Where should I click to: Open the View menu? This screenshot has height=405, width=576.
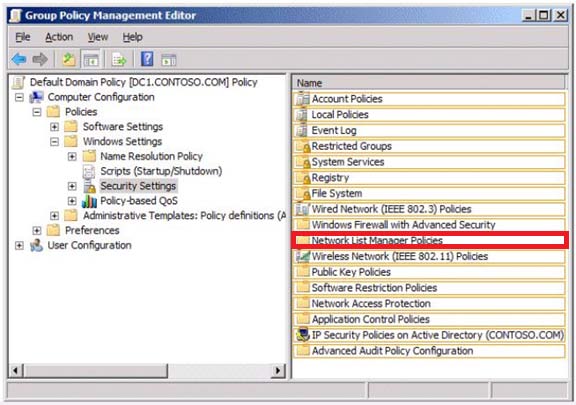tap(98, 37)
